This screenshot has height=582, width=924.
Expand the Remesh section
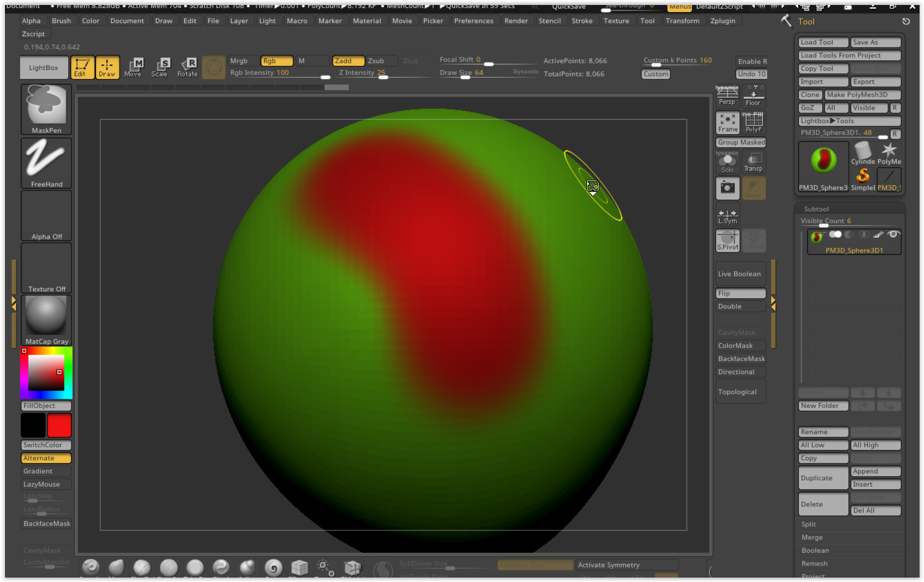click(814, 563)
